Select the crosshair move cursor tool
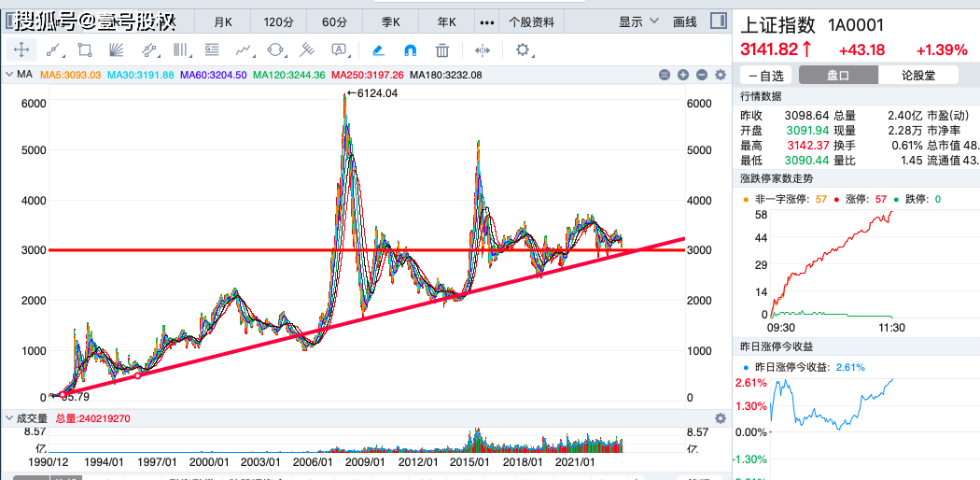 [x=21, y=50]
